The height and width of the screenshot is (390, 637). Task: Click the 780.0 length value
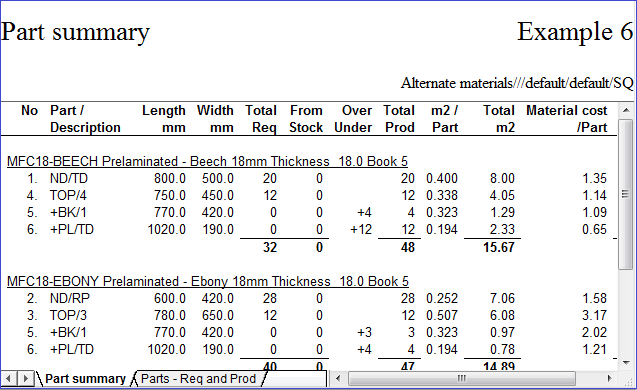[170, 315]
